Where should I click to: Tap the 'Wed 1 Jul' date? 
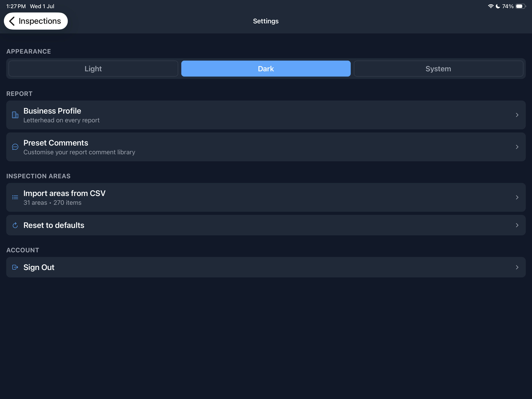[x=42, y=6]
